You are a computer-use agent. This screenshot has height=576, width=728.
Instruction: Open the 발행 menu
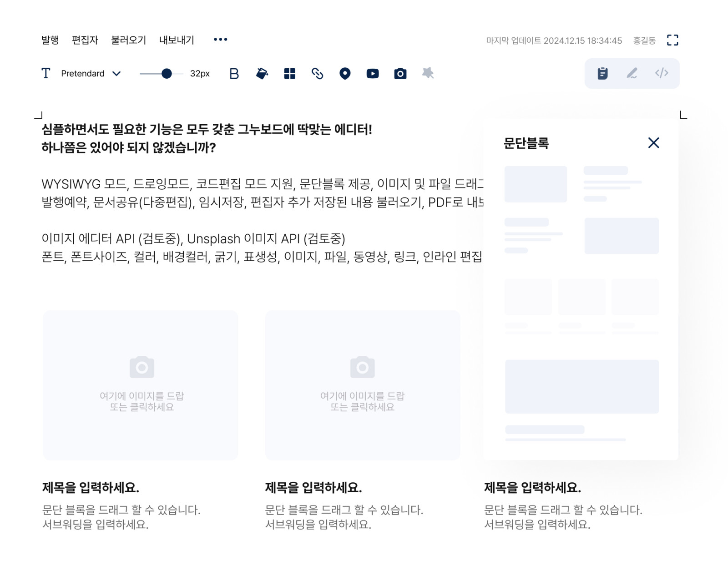point(50,40)
